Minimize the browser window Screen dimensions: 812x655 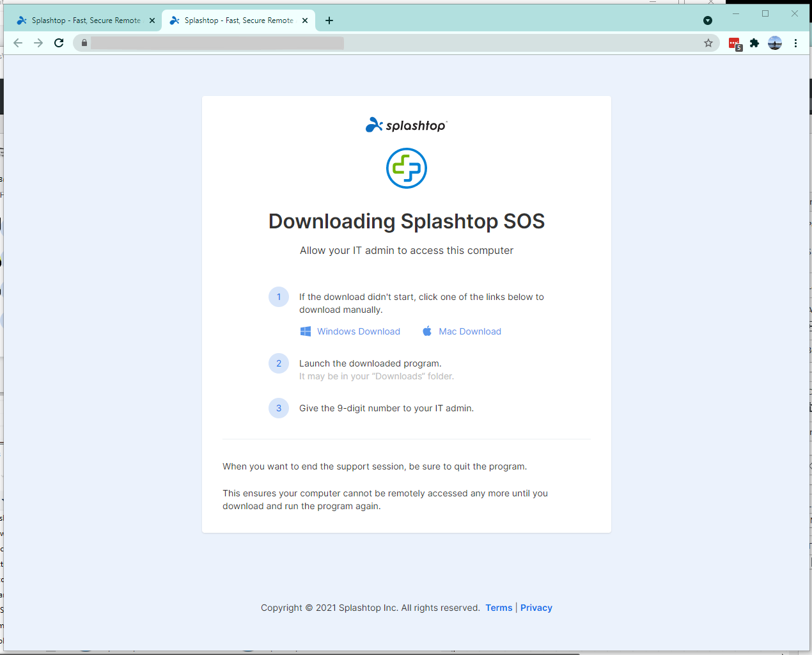coord(736,13)
